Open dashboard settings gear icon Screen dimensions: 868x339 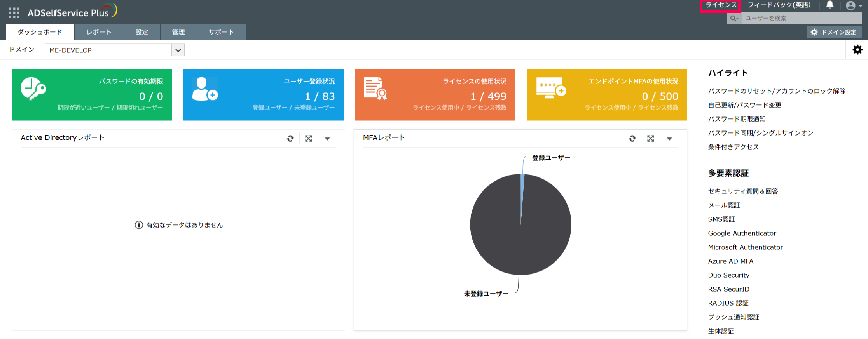point(857,50)
